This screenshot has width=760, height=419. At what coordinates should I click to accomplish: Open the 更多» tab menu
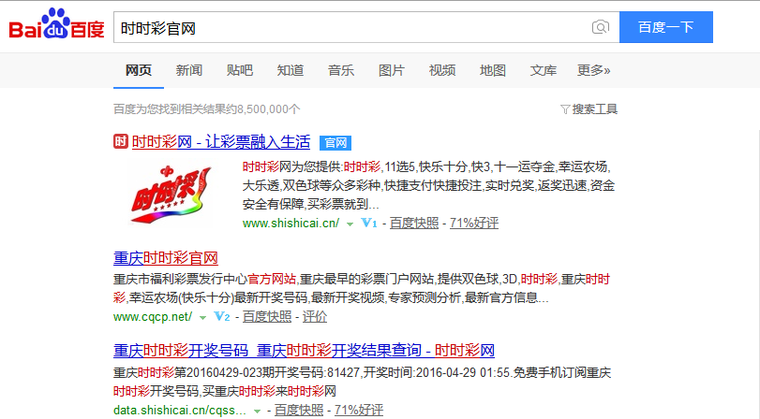(594, 70)
